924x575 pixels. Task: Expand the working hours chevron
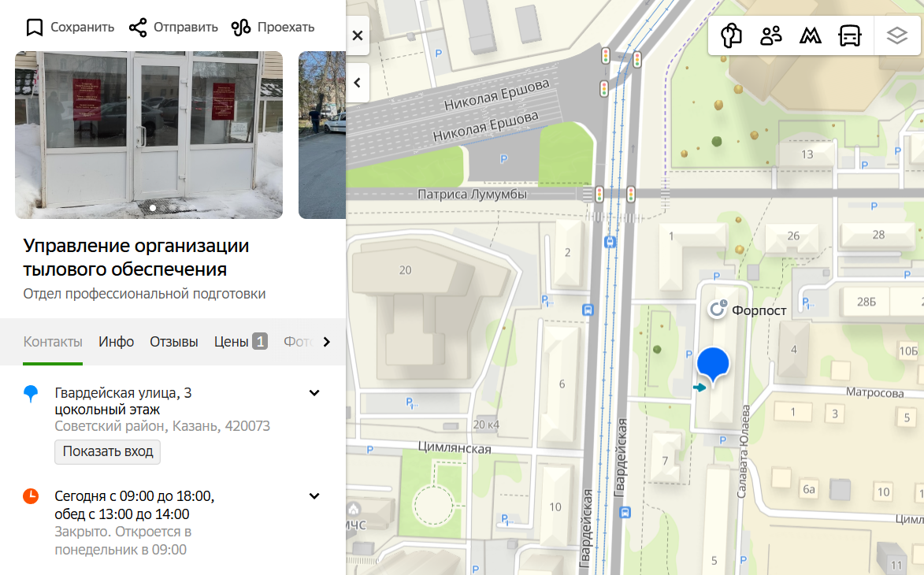click(x=314, y=496)
